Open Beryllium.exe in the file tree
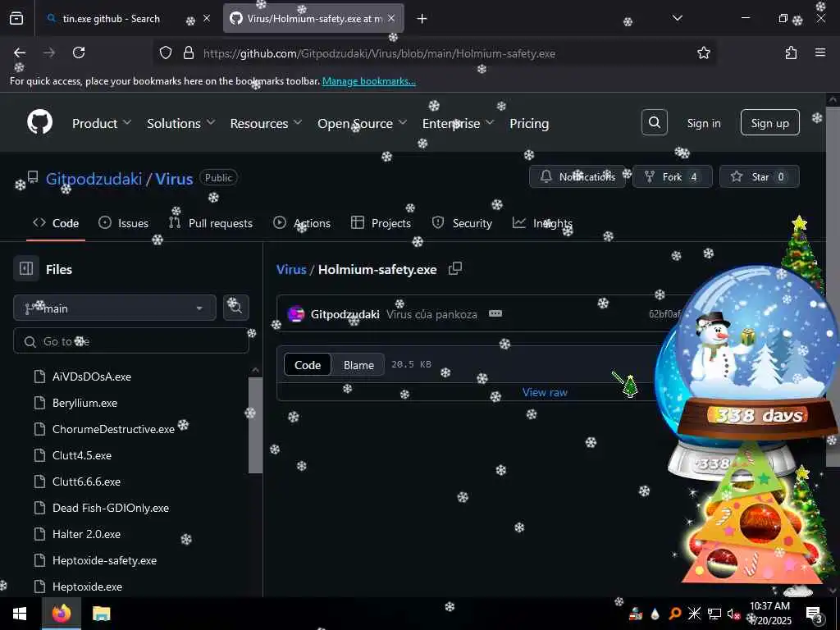This screenshot has height=630, width=840. (84, 403)
